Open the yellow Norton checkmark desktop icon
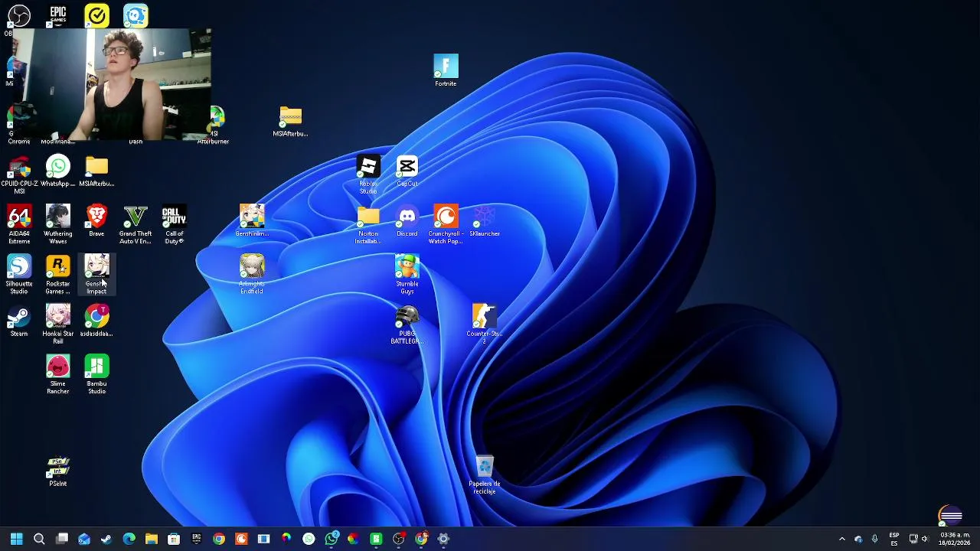 (97, 15)
